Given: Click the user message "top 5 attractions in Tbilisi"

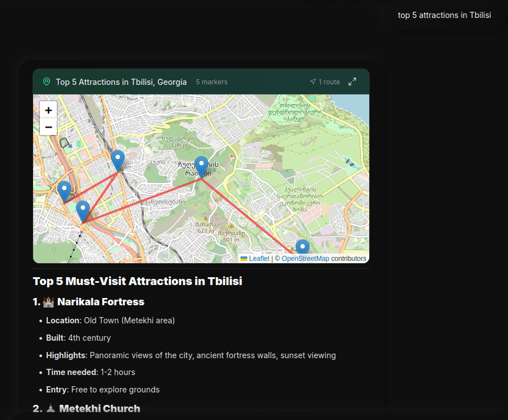Looking at the screenshot, I should [x=444, y=15].
